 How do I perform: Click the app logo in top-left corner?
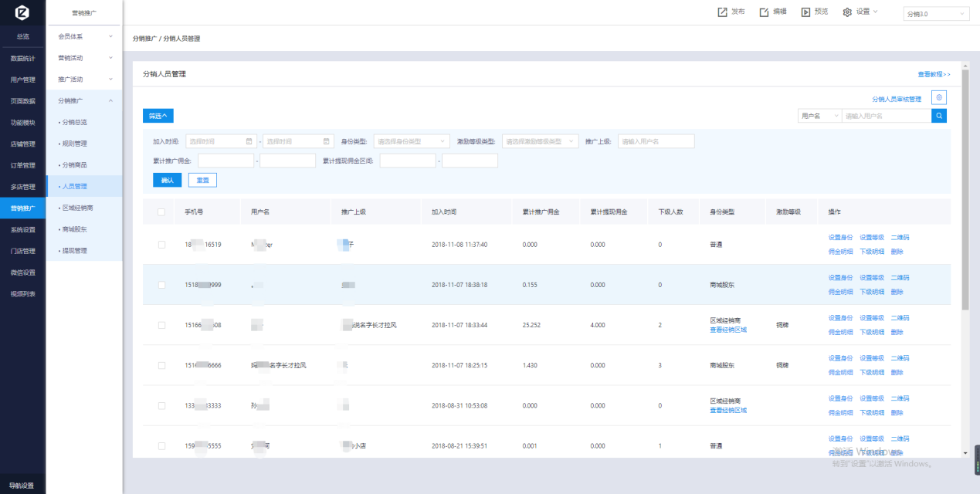[x=22, y=14]
